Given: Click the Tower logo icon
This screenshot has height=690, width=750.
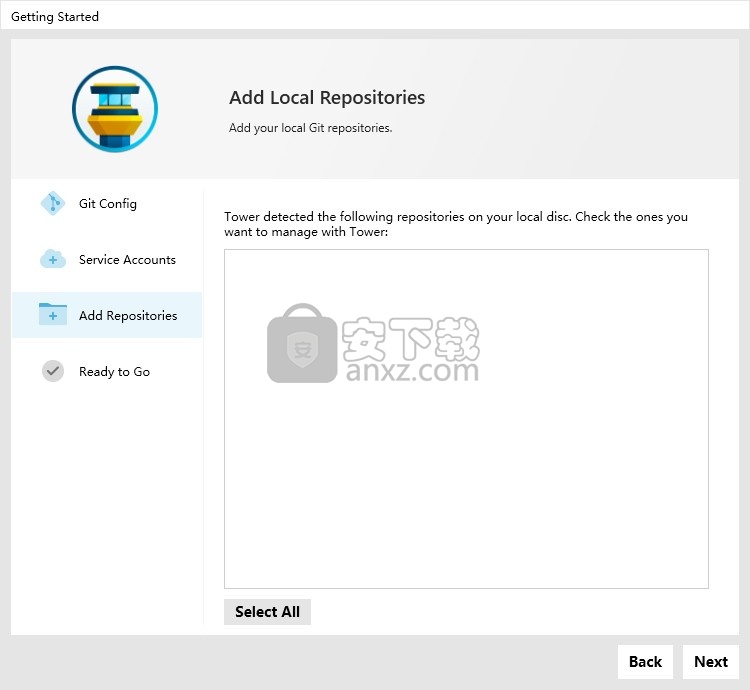Looking at the screenshot, I should coord(115,109).
